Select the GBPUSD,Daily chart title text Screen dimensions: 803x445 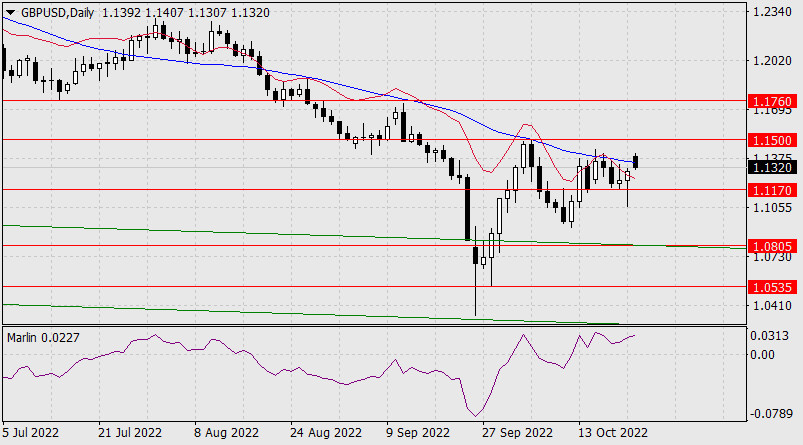(x=57, y=13)
